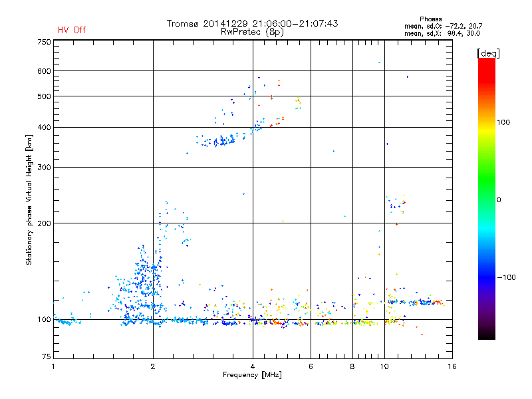
Task: Click the 100 label on the colorbar
Action: click(x=503, y=122)
